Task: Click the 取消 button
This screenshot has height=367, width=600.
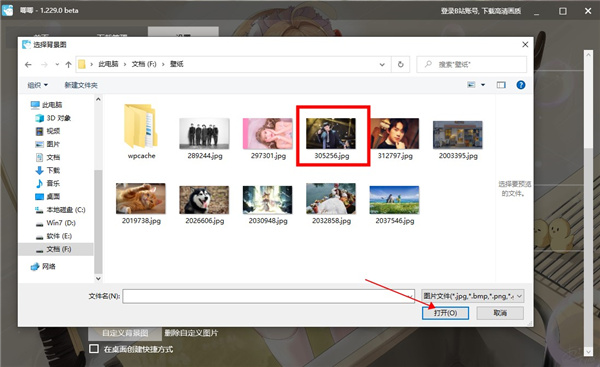Action: pyautogui.click(x=500, y=313)
